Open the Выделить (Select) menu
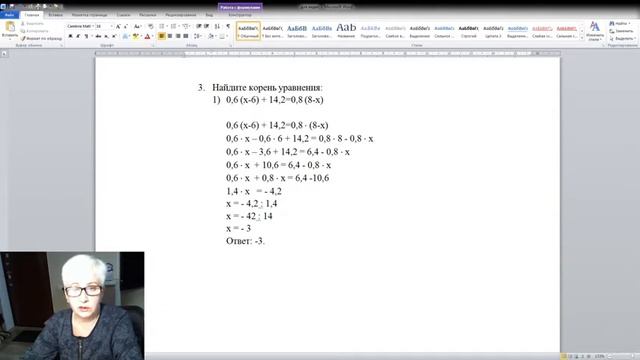Image resolution: width=640 pixels, height=360 pixels. click(x=622, y=38)
